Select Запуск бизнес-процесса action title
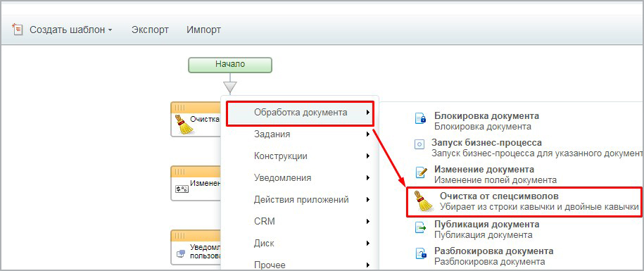Screen dimensions: 644x271 pyautogui.click(x=487, y=143)
